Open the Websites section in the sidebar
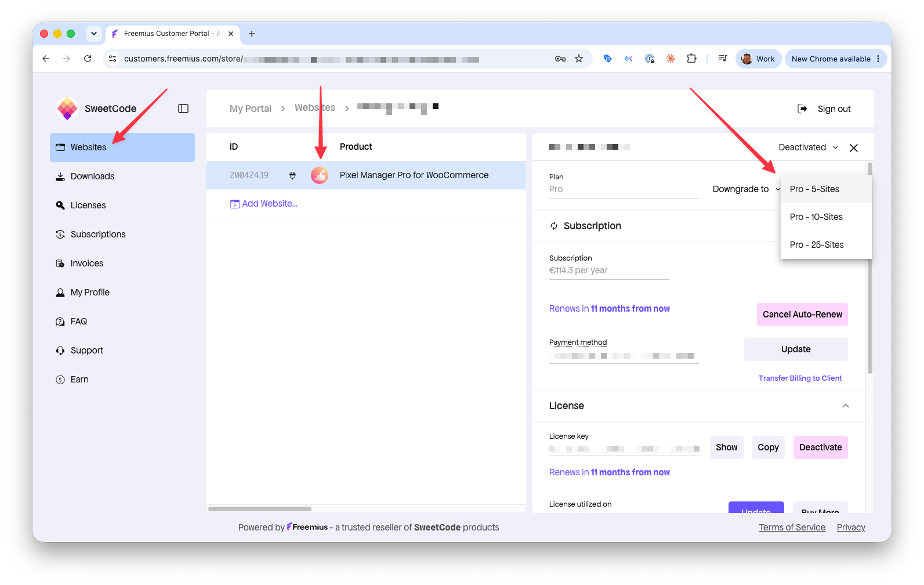The height and width of the screenshot is (585, 924). (x=122, y=147)
